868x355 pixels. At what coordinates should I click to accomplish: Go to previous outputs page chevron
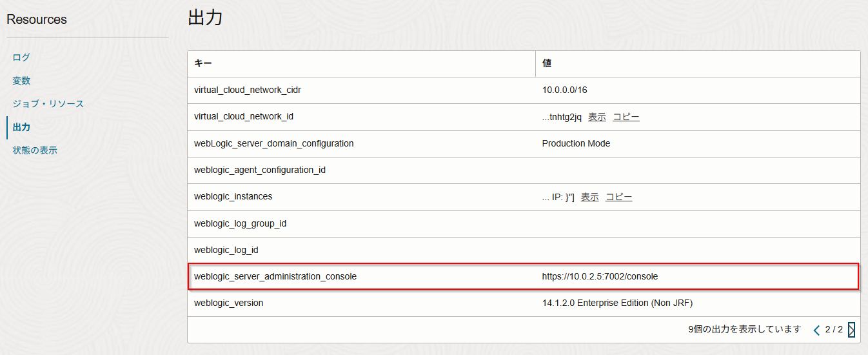[816, 330]
